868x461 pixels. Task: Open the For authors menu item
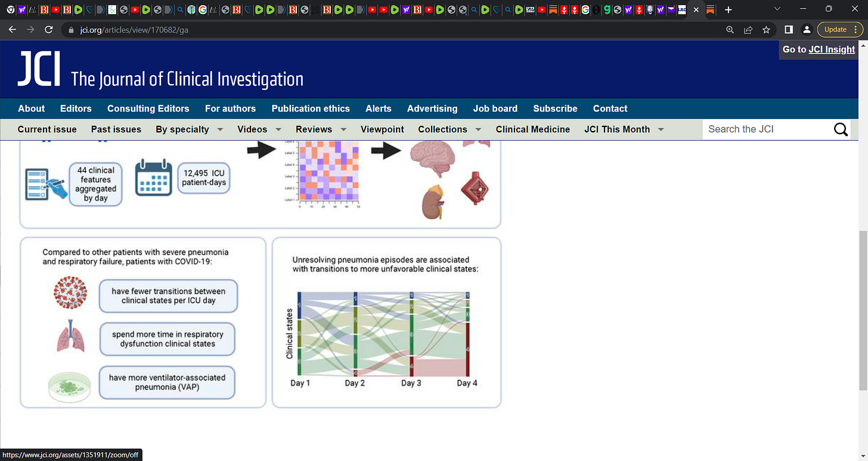[230, 108]
